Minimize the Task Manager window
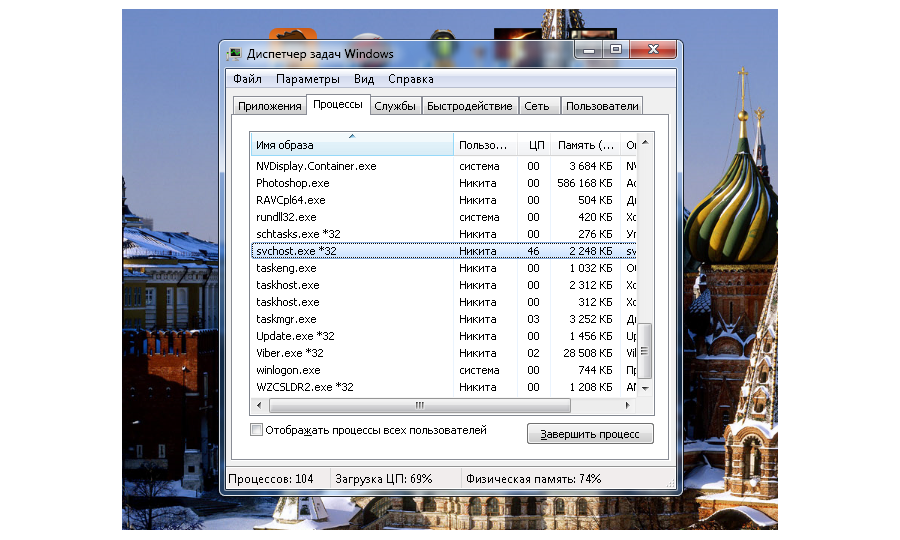 (x=588, y=49)
